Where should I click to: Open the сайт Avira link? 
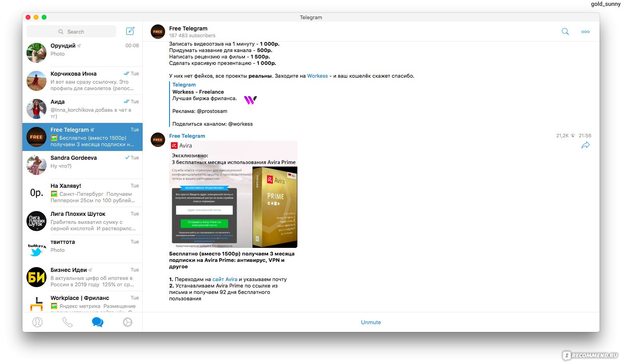click(x=225, y=279)
